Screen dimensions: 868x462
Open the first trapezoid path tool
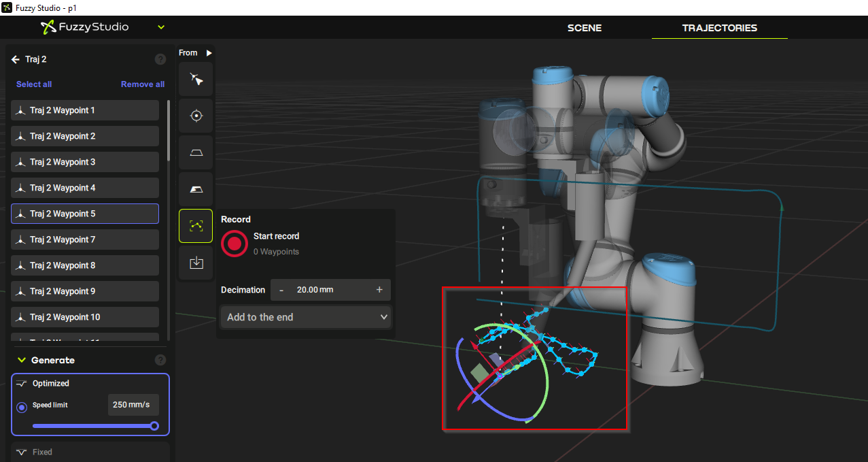point(196,152)
